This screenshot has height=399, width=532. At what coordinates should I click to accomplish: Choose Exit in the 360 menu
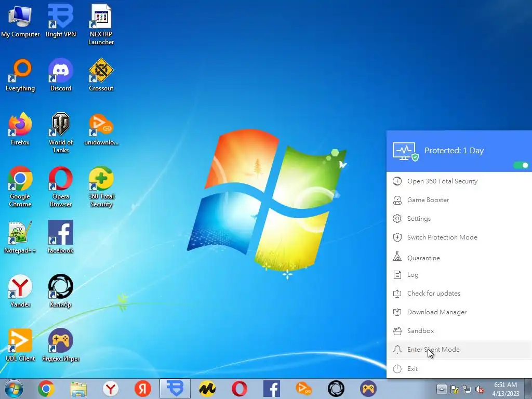459,368
